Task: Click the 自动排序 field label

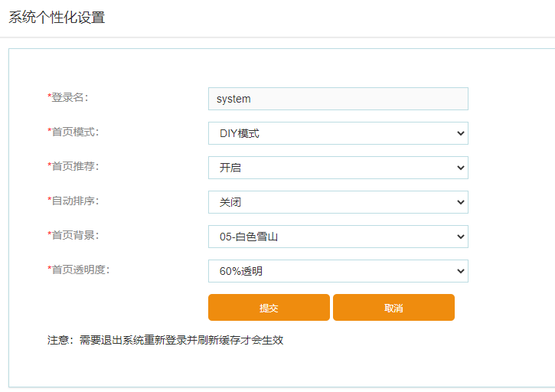Action: click(73, 201)
